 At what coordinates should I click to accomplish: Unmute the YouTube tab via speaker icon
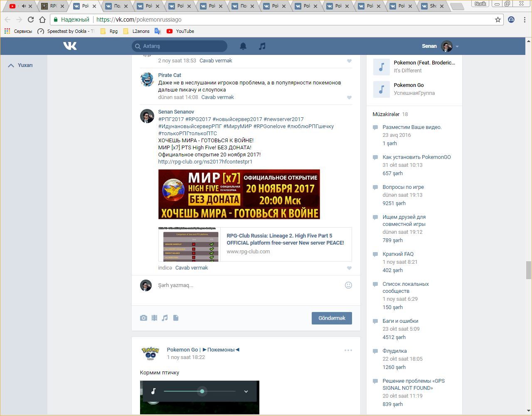(24, 6)
